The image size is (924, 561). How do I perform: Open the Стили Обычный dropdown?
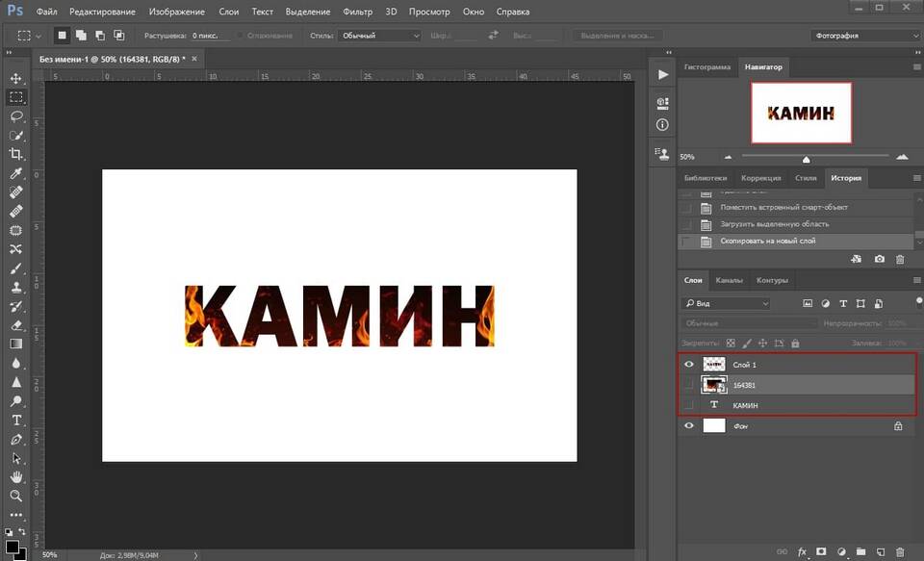pyautogui.click(x=379, y=36)
